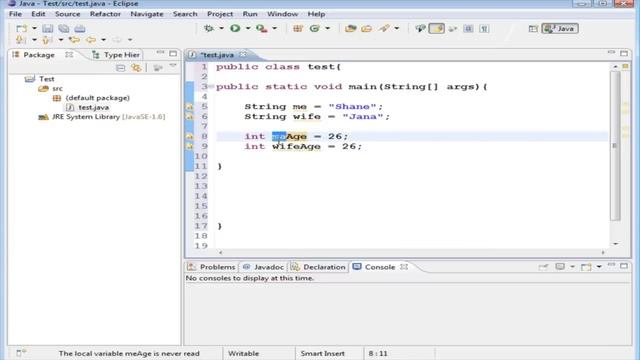The image size is (640, 360).
Task: Open the Source menu
Action: (x=68, y=14)
